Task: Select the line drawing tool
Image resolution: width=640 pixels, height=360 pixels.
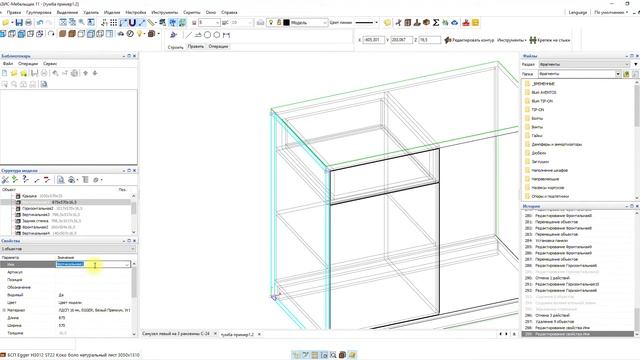Action: (188, 35)
